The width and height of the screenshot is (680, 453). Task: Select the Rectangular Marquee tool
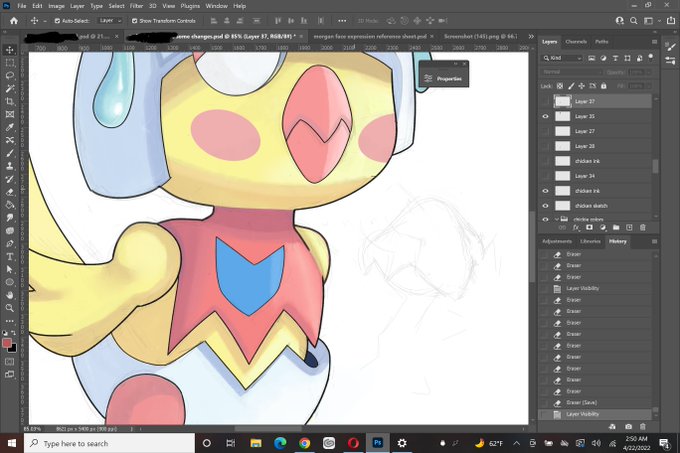coord(10,63)
